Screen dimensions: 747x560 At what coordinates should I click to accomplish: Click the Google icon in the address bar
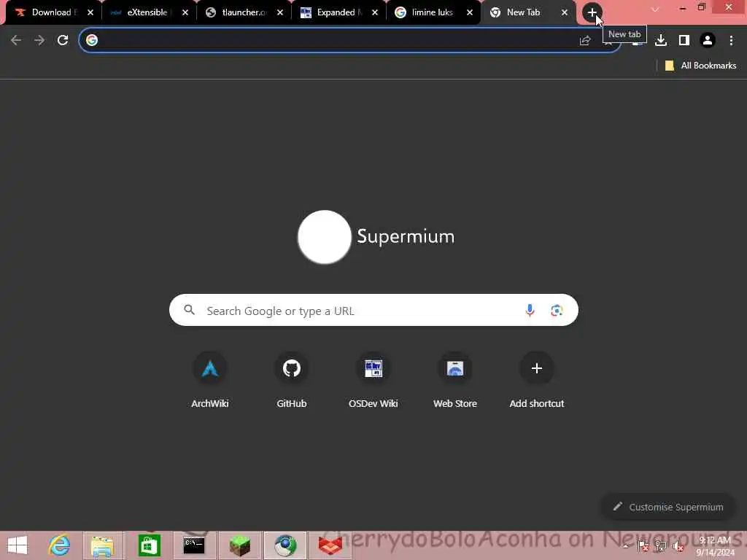point(92,40)
